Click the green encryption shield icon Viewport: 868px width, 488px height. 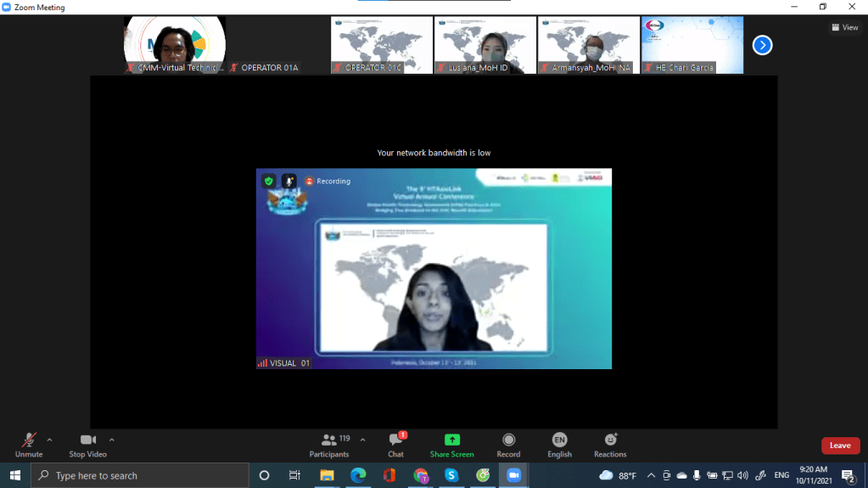268,181
